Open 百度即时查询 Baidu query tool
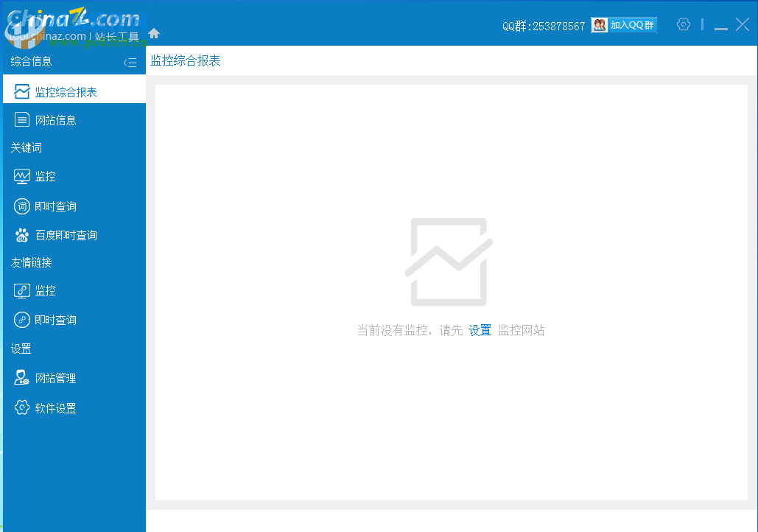Image resolution: width=758 pixels, height=532 pixels. click(66, 234)
